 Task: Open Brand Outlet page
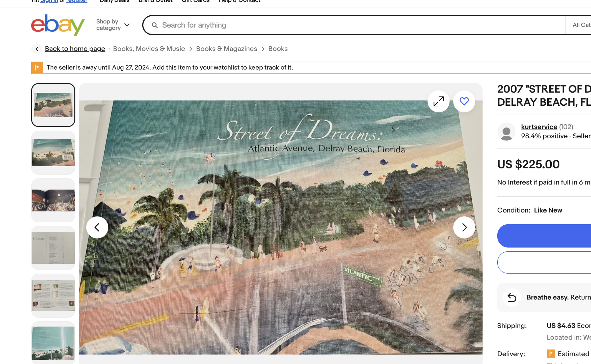click(155, 1)
